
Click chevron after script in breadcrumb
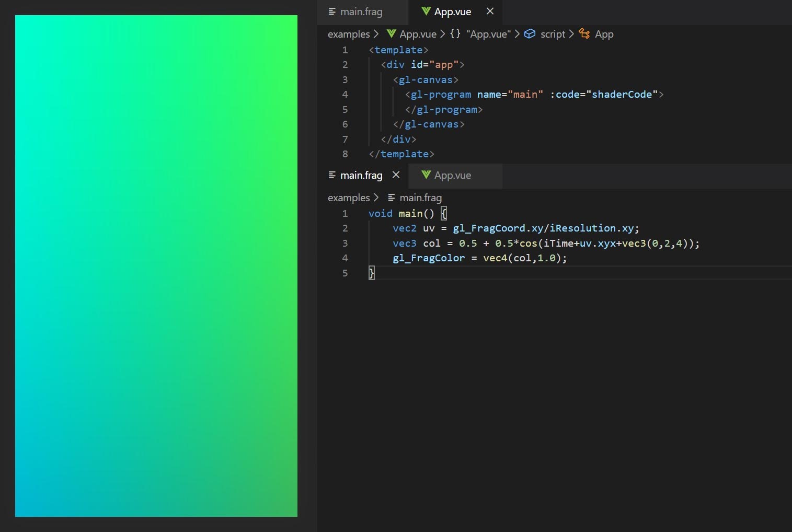click(x=571, y=34)
